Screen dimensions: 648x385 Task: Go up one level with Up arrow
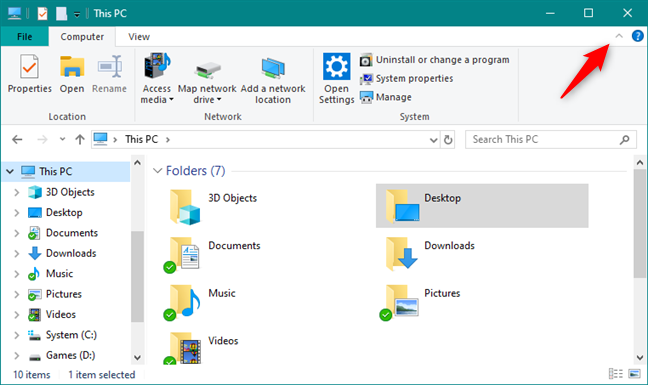click(x=80, y=140)
